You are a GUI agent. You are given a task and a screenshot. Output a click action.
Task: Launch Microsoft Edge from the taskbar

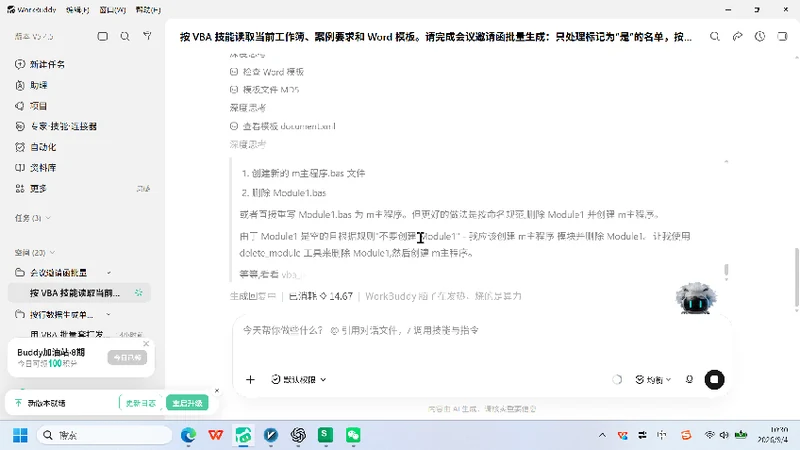[188, 435]
